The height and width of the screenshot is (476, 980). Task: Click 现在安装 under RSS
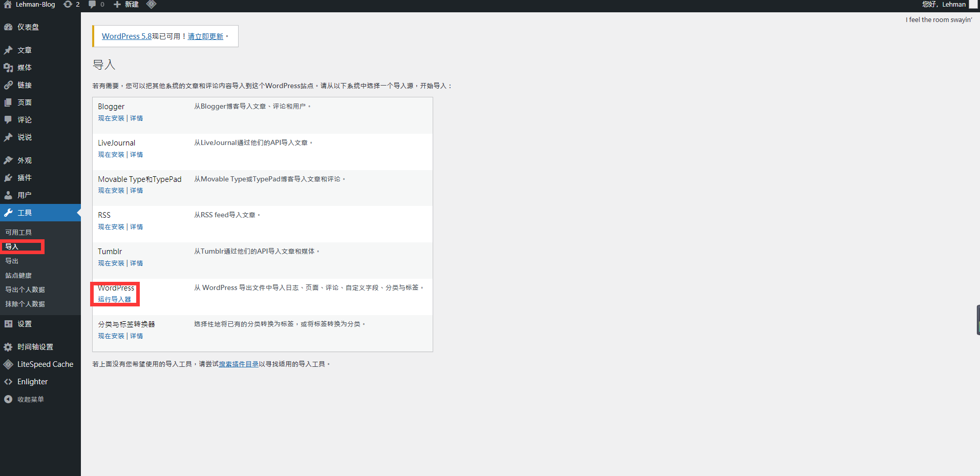coord(111,227)
